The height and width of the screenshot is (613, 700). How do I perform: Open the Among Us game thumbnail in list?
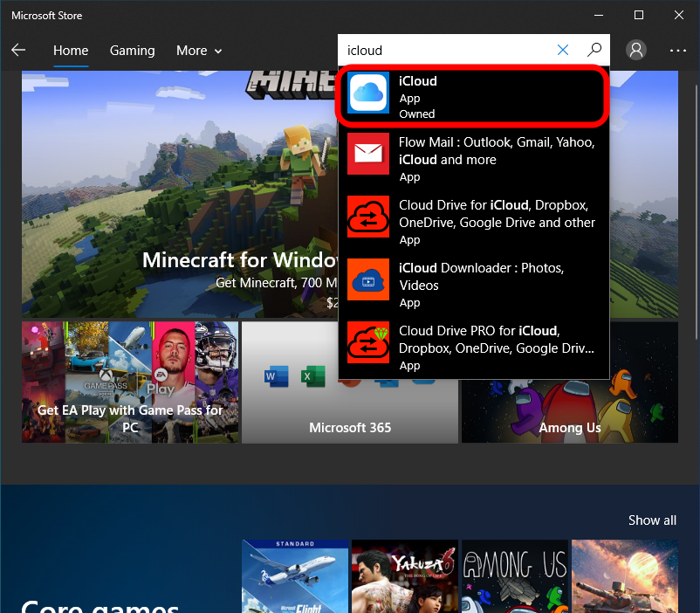click(515, 576)
